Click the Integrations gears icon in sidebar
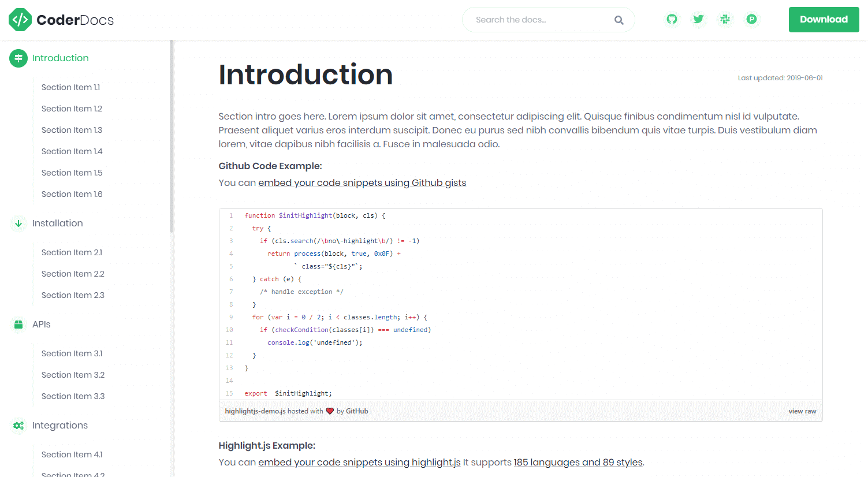The image size is (868, 477). tap(18, 426)
